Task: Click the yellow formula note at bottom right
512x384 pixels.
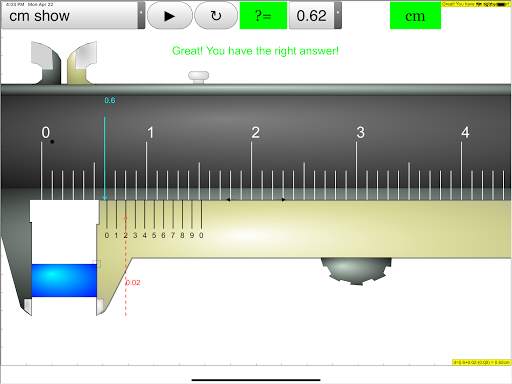Action: 481,362
